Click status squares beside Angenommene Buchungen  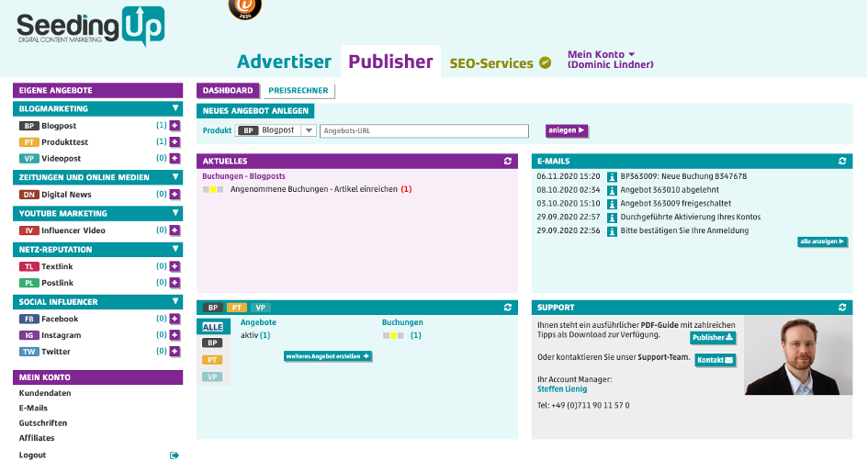click(213, 190)
